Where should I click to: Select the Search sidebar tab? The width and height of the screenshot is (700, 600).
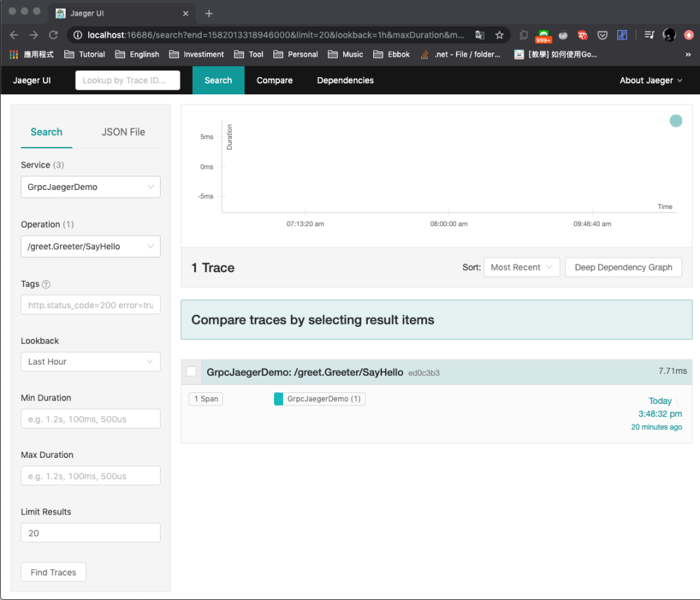46,132
